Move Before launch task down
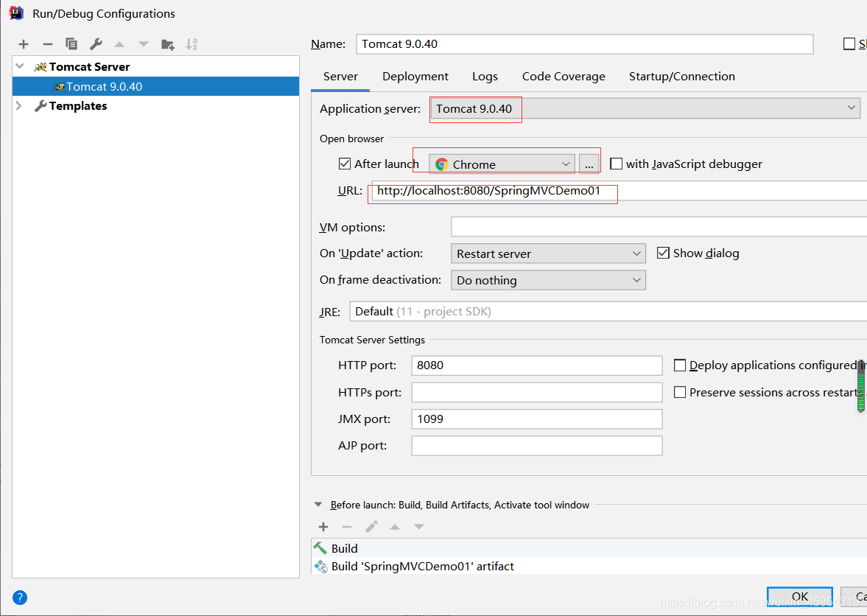Image resolution: width=867 pixels, height=616 pixels. pos(419,527)
